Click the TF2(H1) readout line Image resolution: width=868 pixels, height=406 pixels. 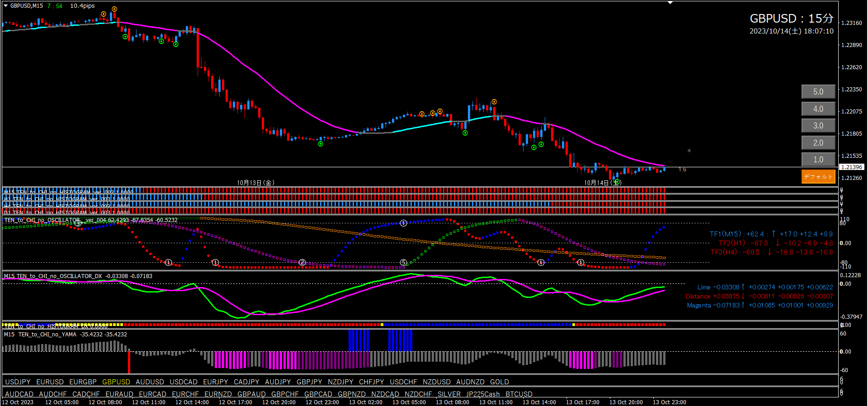click(x=776, y=243)
